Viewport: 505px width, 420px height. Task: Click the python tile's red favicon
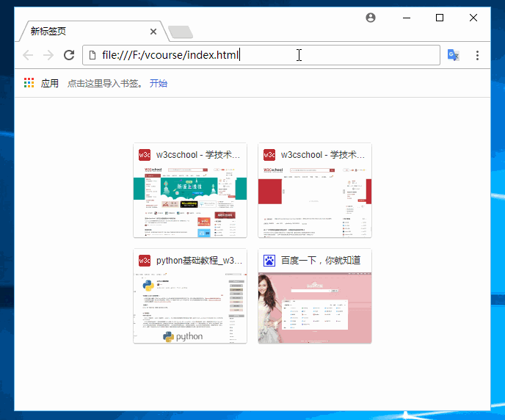click(x=145, y=261)
